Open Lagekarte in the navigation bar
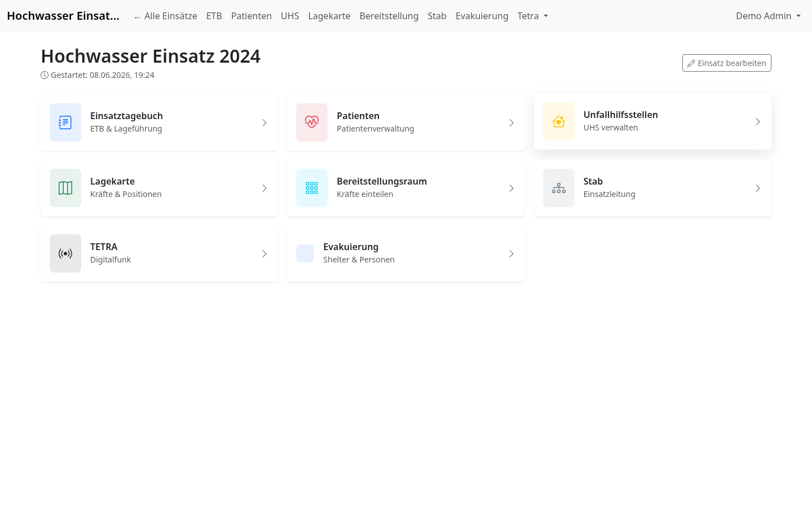The height and width of the screenshot is (508, 812). pos(329,16)
